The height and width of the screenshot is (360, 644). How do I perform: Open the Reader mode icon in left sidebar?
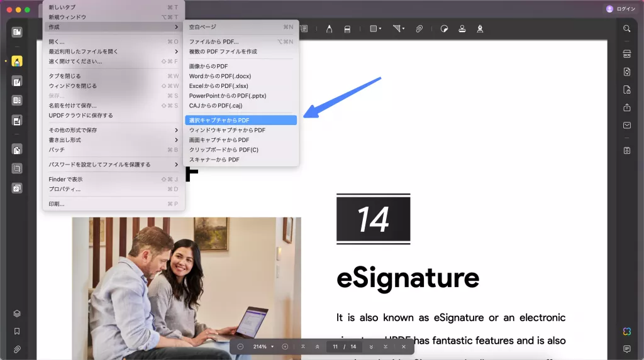point(17,32)
